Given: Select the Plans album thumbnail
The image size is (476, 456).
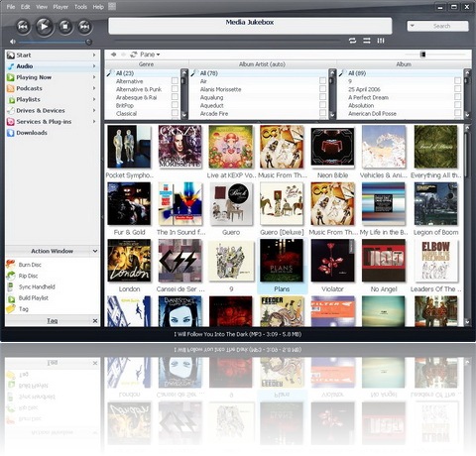Looking at the screenshot, I should [282, 261].
